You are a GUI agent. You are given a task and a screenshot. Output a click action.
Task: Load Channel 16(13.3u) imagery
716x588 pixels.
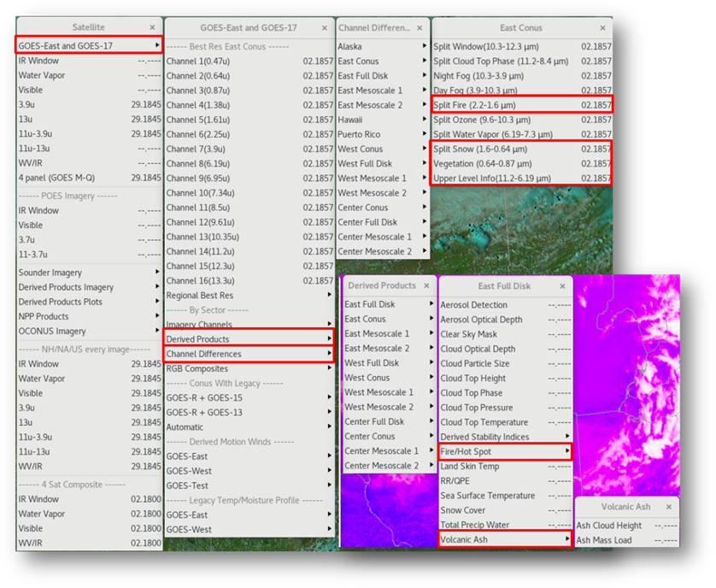(249, 280)
